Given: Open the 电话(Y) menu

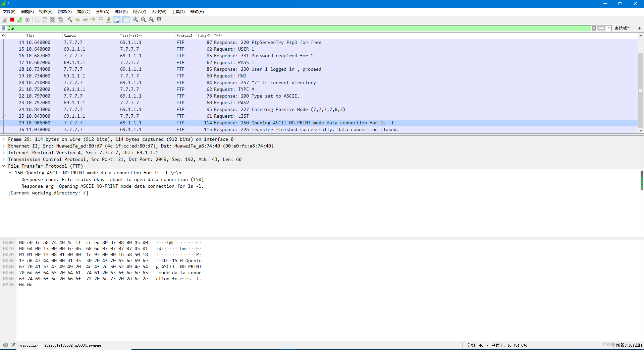Looking at the screenshot, I should (140, 11).
